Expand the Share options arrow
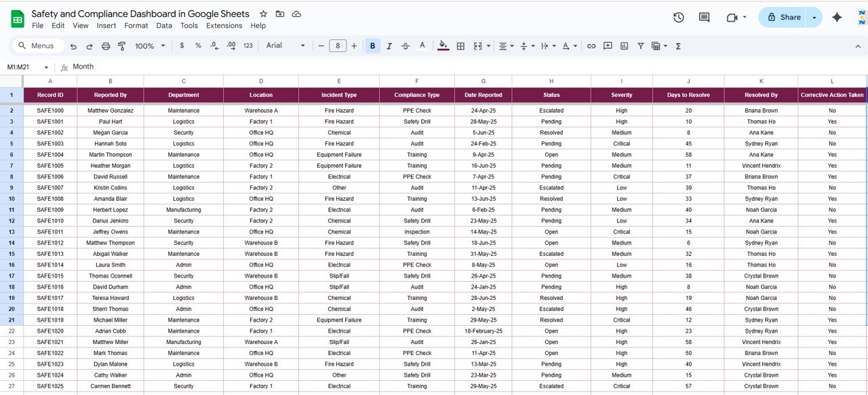The height and width of the screenshot is (395, 868). 814,18
